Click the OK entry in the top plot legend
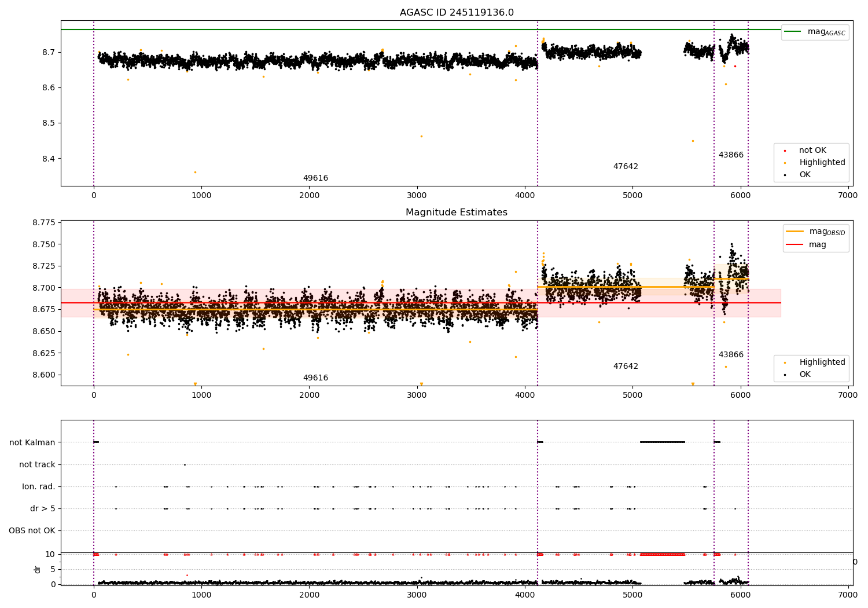The width and height of the screenshot is (868, 608). click(805, 175)
